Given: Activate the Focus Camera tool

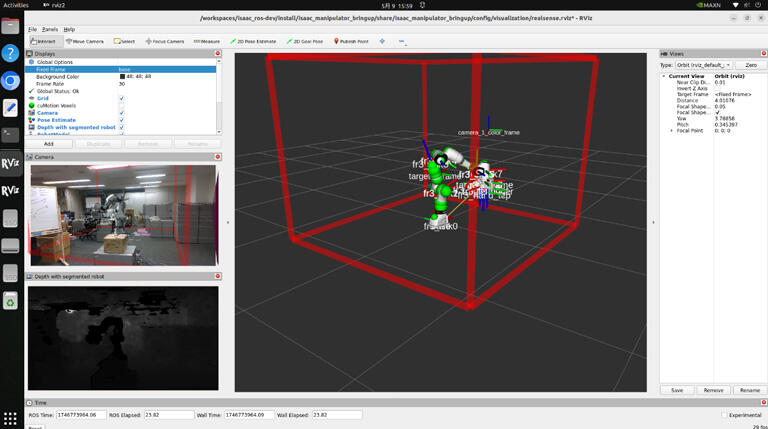Looking at the screenshot, I should pos(165,41).
